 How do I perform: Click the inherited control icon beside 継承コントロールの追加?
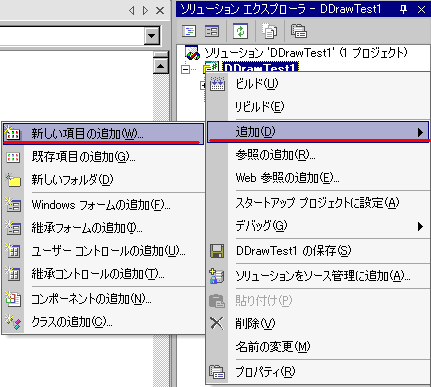(13, 274)
